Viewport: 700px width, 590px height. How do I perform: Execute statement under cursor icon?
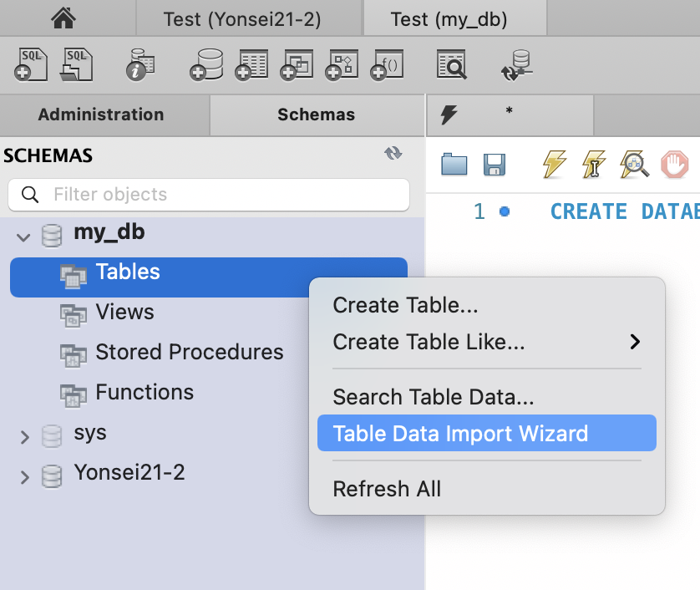click(x=594, y=165)
